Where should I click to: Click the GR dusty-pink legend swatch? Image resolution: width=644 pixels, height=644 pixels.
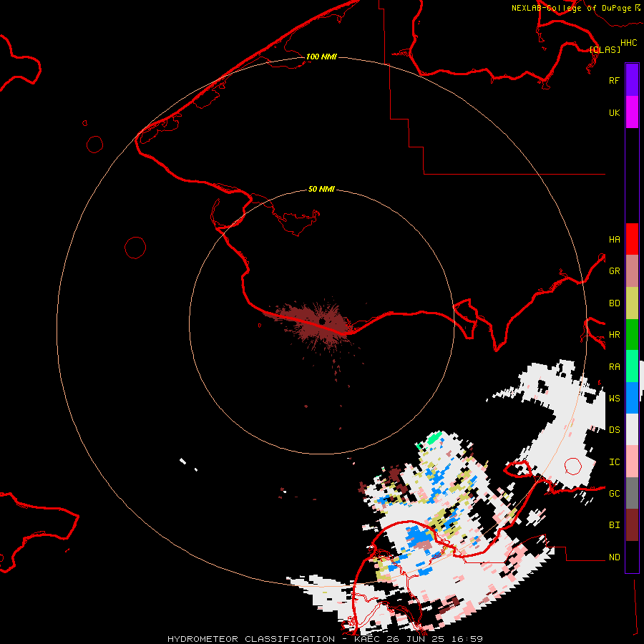coord(632,271)
